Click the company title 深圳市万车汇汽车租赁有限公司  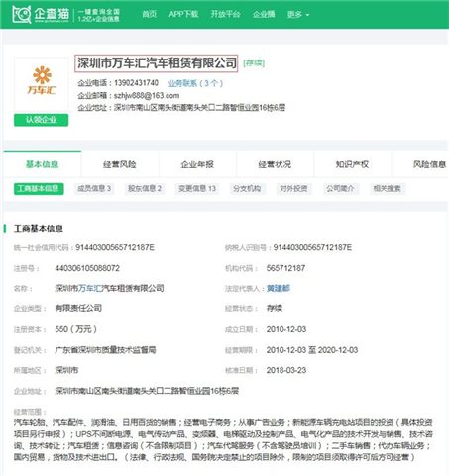click(157, 63)
